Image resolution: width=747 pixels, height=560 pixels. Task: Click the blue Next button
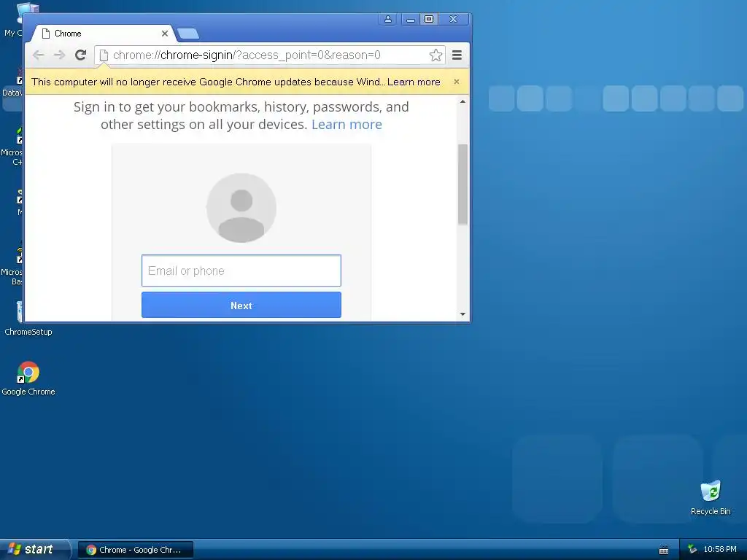tap(241, 306)
